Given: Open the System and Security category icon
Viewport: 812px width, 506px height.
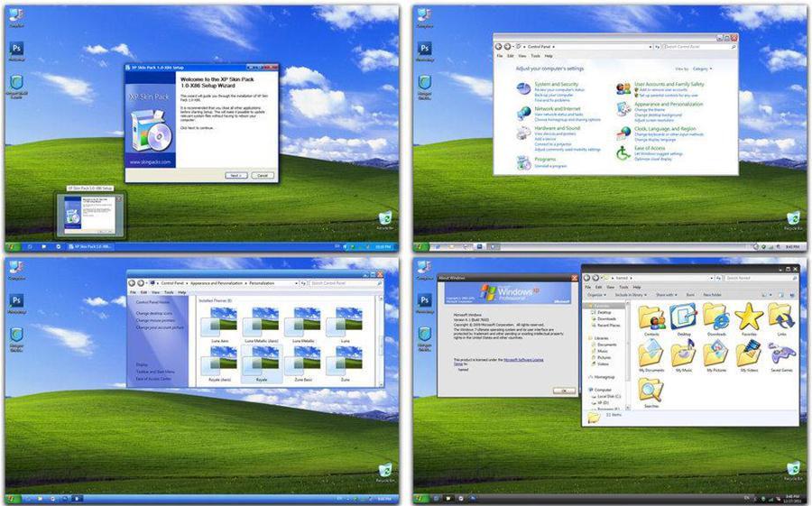Looking at the screenshot, I should point(523,88).
